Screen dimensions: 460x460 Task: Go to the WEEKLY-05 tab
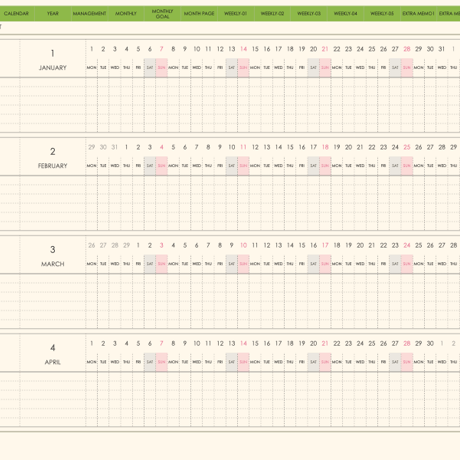pos(382,14)
